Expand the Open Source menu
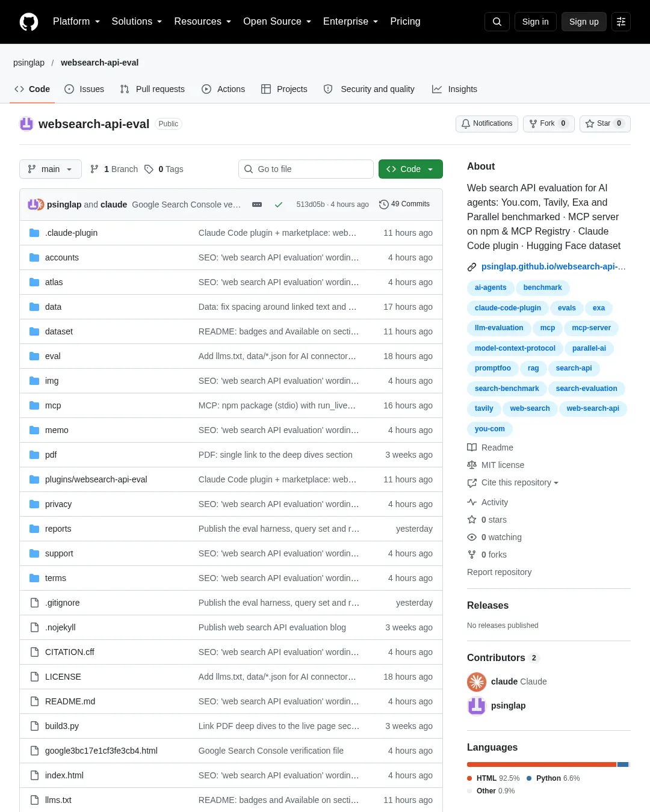The image size is (650, 812). click(277, 22)
